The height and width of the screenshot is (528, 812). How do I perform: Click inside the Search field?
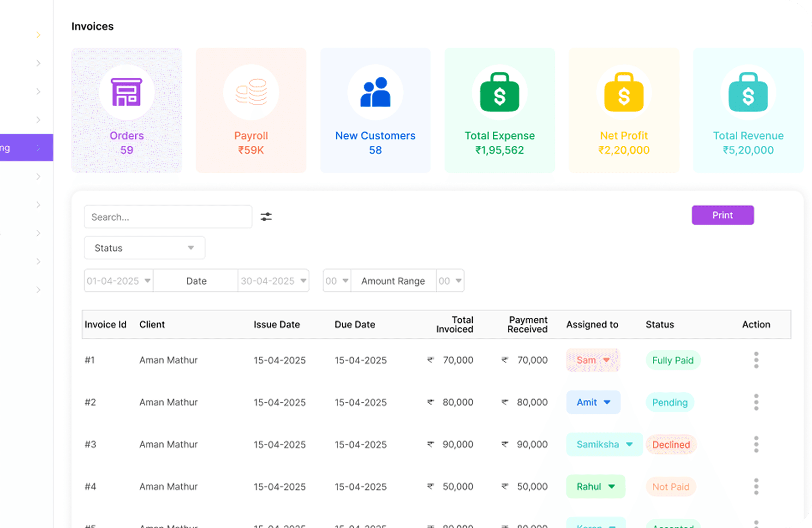coord(167,216)
